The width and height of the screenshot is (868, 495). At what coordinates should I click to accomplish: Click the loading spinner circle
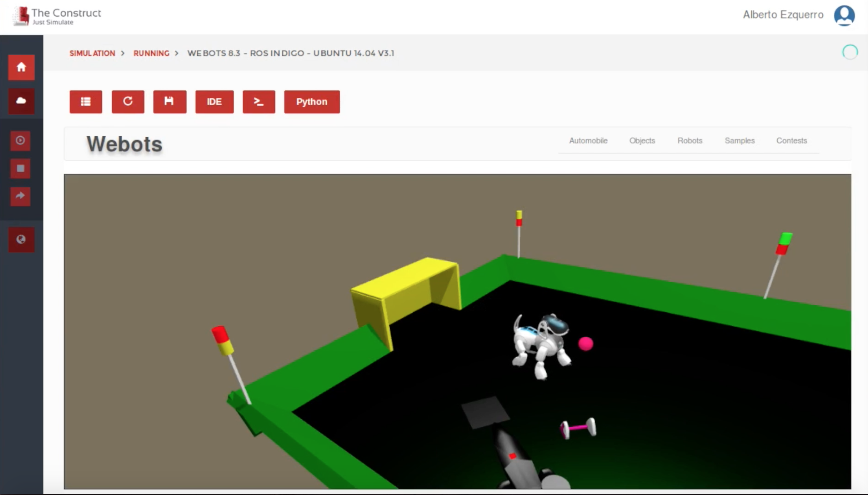click(x=850, y=52)
